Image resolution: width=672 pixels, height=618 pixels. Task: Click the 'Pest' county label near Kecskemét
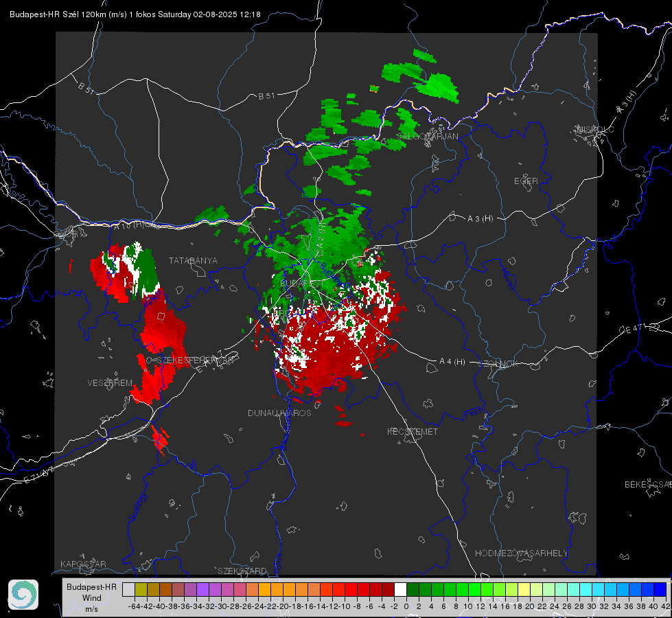coord(472,413)
